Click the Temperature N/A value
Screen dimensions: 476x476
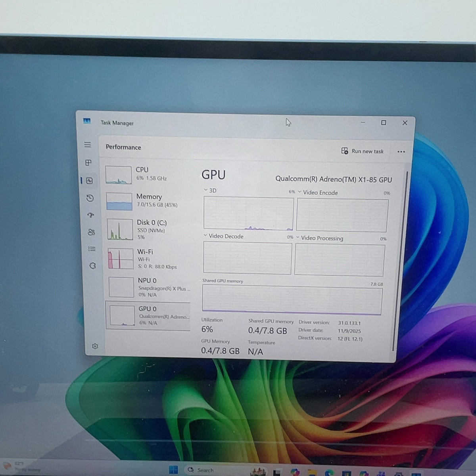[255, 351]
